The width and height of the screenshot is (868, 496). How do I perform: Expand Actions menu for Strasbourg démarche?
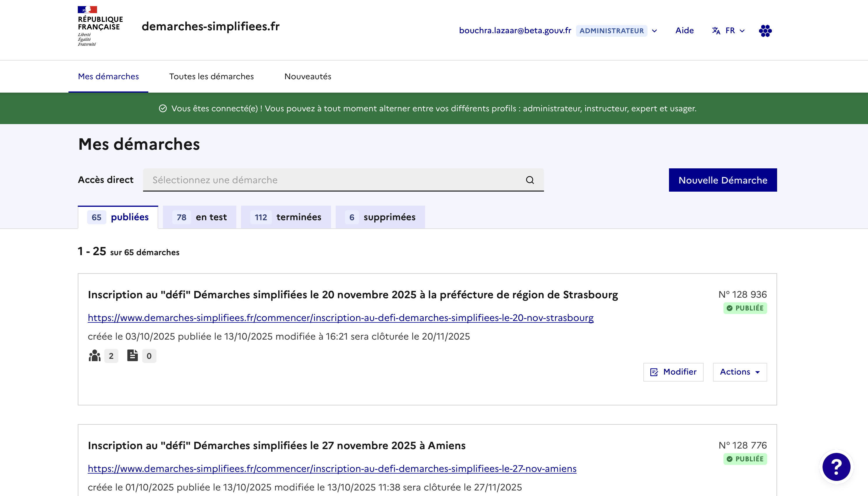[740, 372]
